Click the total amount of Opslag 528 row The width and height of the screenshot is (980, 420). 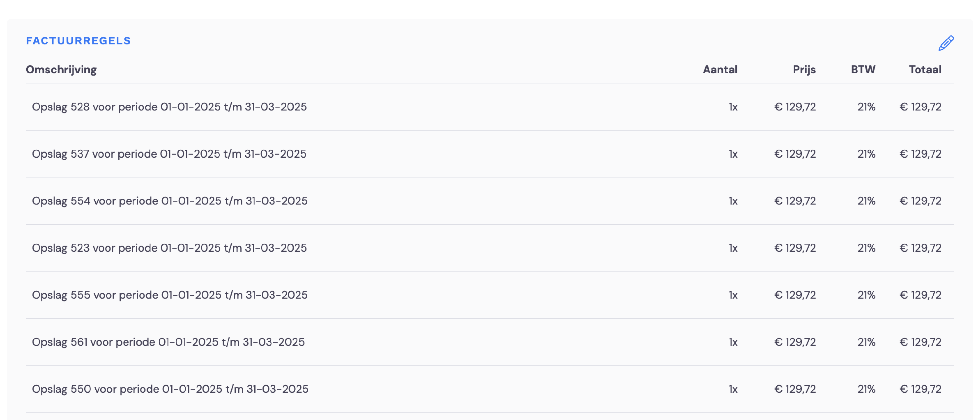click(920, 107)
